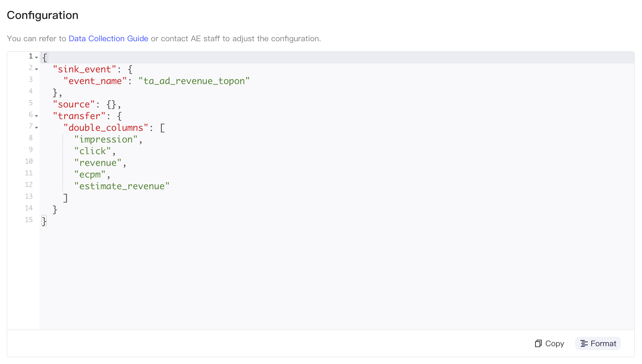This screenshot has height=364, width=642.
Task: Fold the transfer block at line 6
Action: (x=36, y=116)
